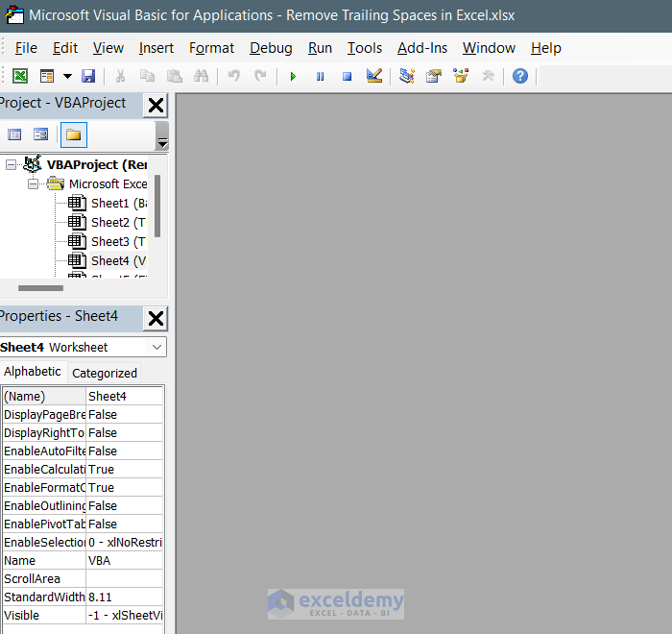This screenshot has width=672, height=634.
Task: Open the Add-Ins menu
Action: pyautogui.click(x=422, y=48)
